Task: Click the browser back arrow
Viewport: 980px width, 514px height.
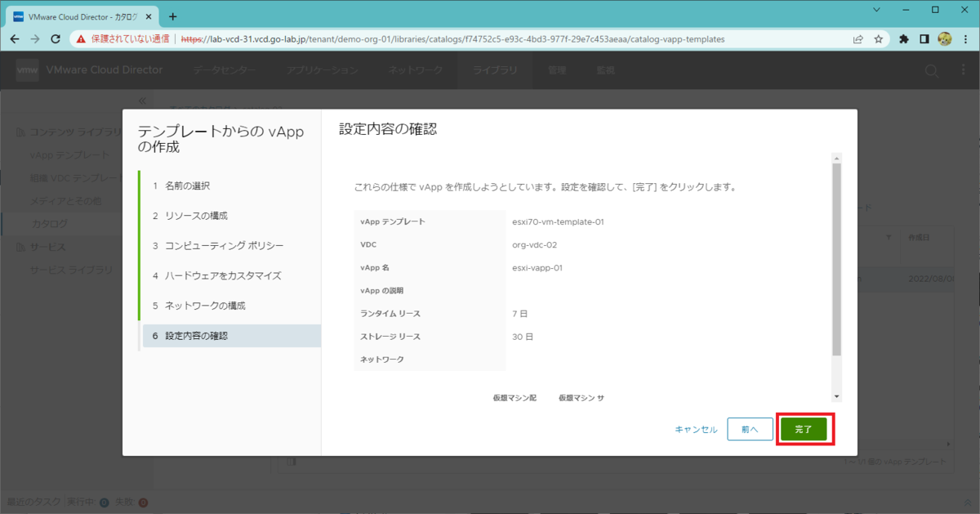Action: pos(15,38)
